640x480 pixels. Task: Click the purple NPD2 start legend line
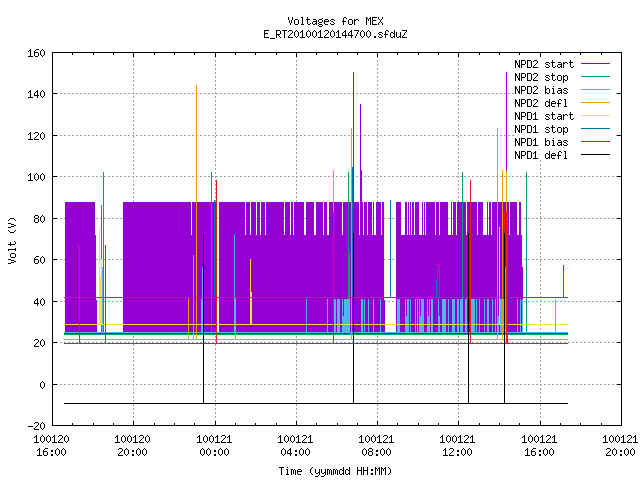point(595,64)
